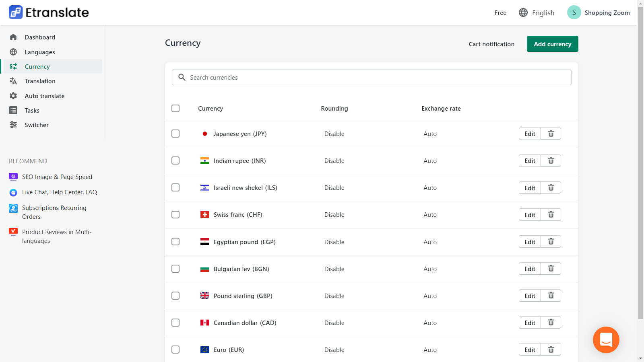This screenshot has width=644, height=362.
Task: Delete the Egyptian pound currency
Action: click(x=551, y=241)
